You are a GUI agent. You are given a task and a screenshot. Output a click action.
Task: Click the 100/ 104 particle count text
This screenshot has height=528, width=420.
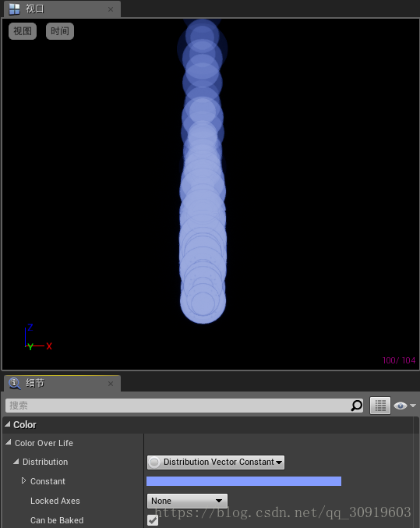pos(399,360)
